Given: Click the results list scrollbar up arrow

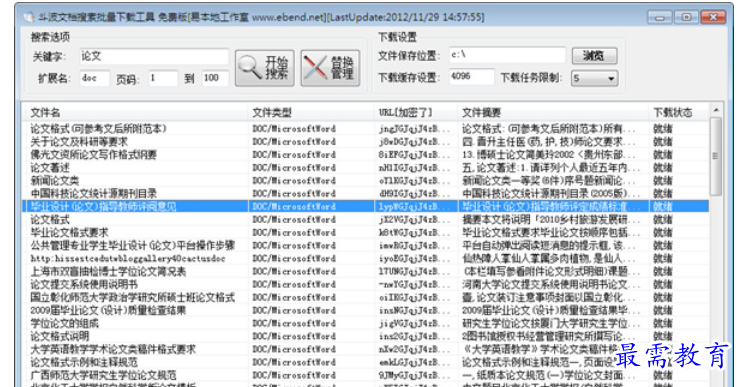Looking at the screenshot, I should pos(716,110).
